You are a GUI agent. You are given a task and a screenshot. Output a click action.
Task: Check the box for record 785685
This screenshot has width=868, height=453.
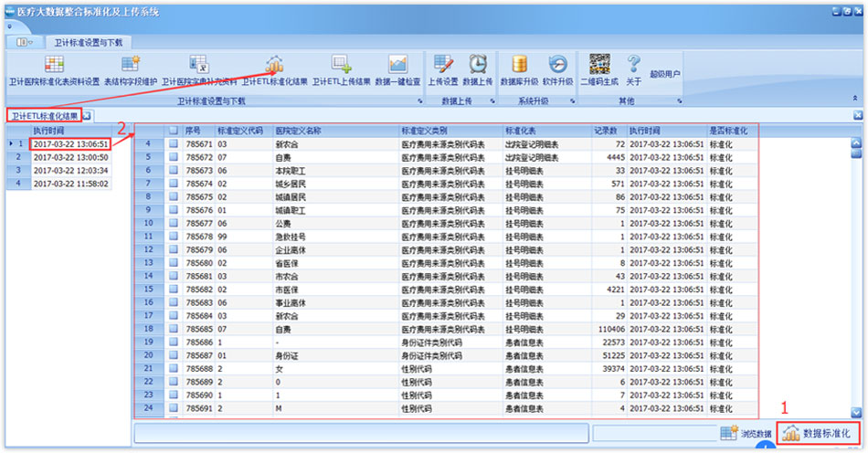pos(174,329)
